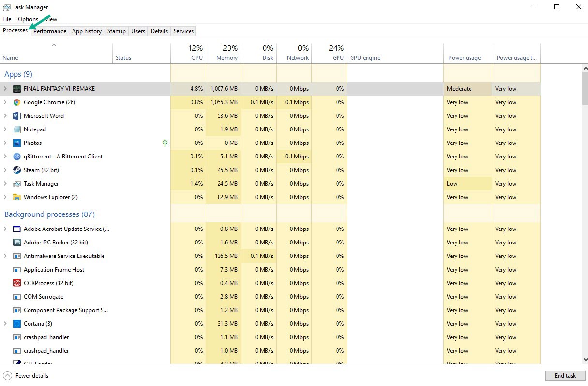Expand the Microsoft Word process group
Viewport: 588px width, 386px height.
[x=5, y=116]
